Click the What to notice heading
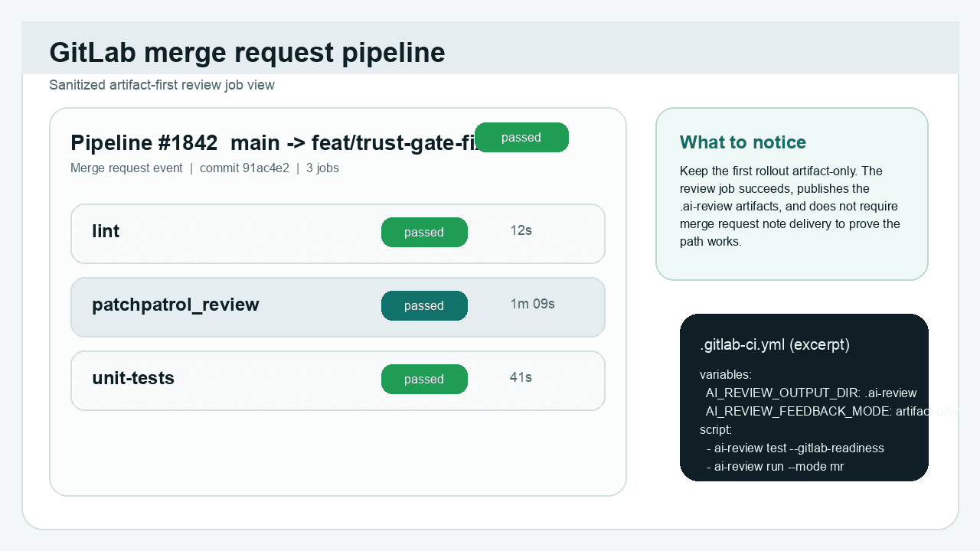Image resolution: width=980 pixels, height=551 pixels. [x=743, y=142]
